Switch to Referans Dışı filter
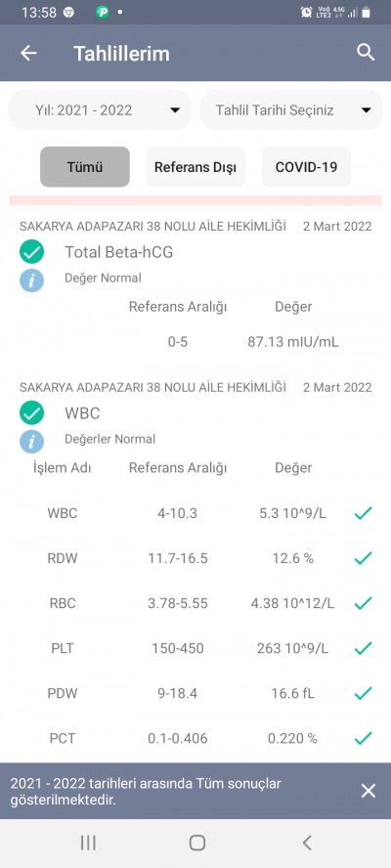391x868 pixels. point(195,166)
